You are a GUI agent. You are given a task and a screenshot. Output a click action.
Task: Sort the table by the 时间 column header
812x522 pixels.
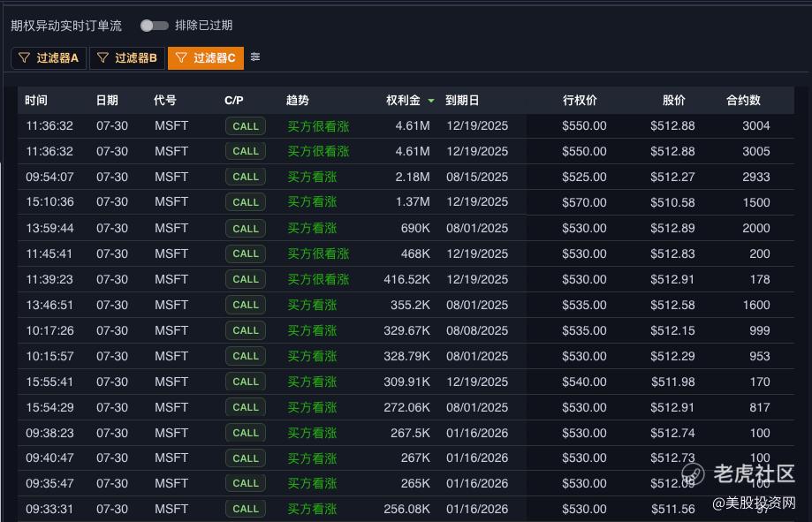(35, 101)
